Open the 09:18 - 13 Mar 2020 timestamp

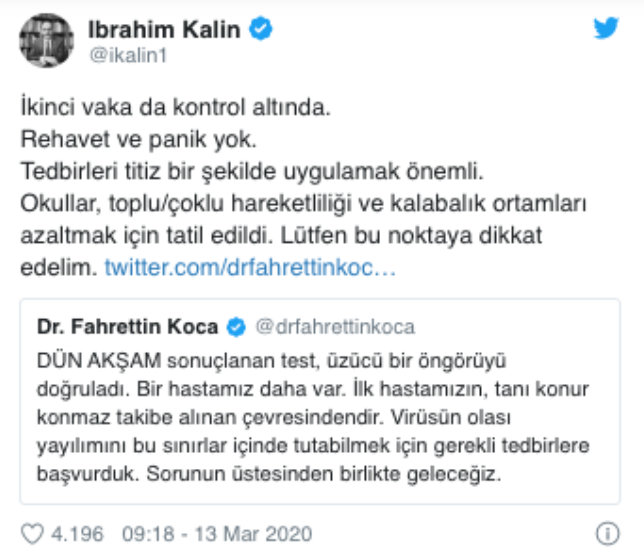pyautogui.click(x=216, y=532)
